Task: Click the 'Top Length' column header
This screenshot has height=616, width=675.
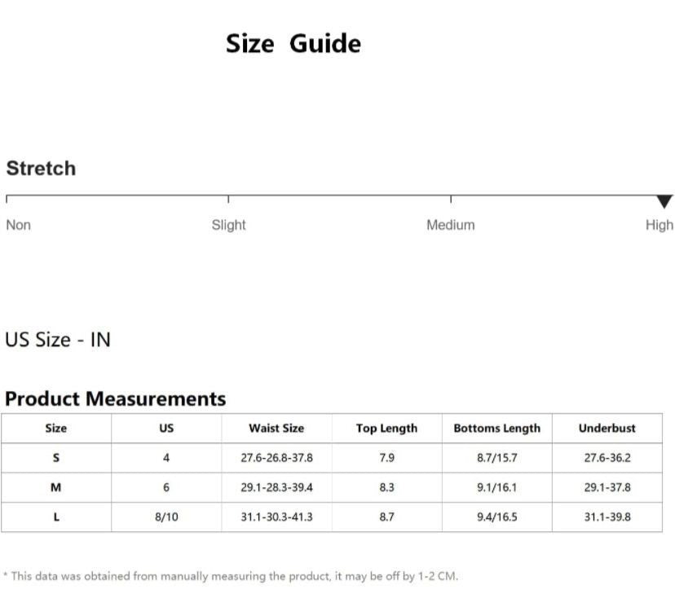Action: [x=386, y=428]
